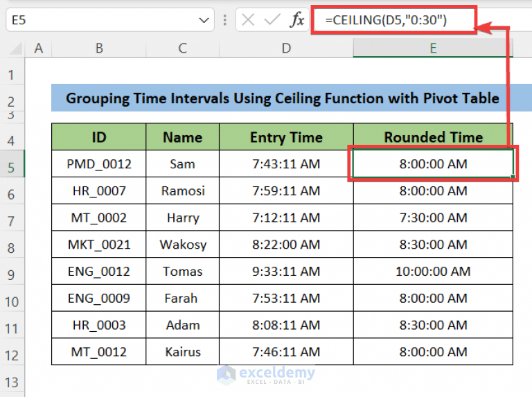Click the 'Name' header cell
532x397 pixels.
click(x=183, y=137)
